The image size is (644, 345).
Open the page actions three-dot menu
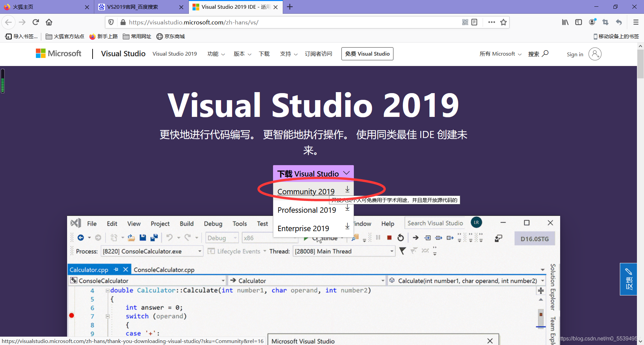(x=492, y=22)
